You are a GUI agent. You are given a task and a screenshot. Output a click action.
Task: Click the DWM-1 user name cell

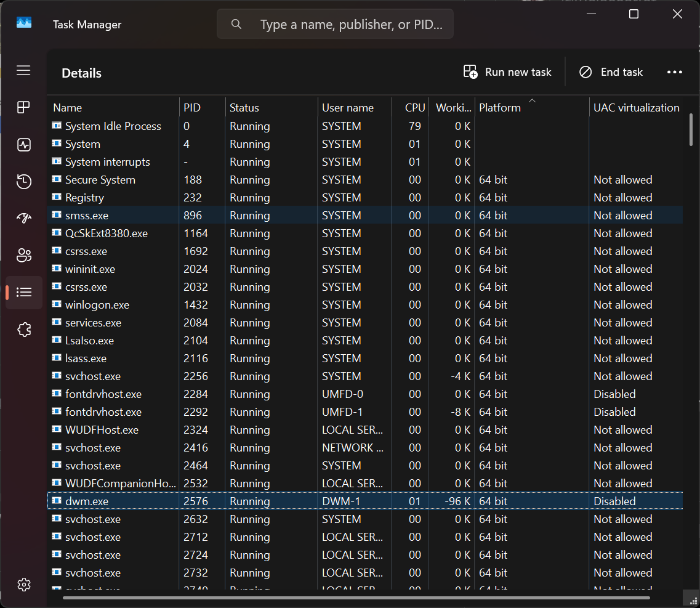341,501
